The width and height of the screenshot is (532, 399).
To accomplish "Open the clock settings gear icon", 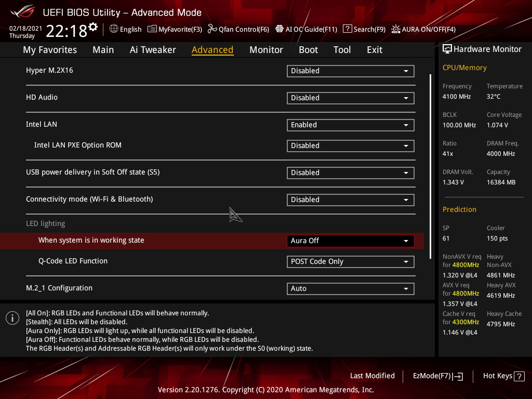I will 93,27.
